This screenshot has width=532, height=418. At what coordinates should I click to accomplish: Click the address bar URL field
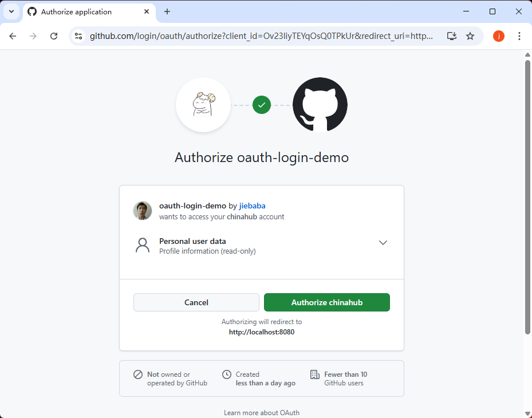[261, 36]
